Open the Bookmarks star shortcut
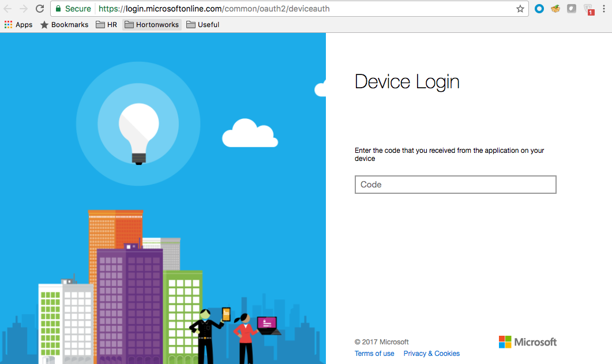Screen dimensions: 612x364 click(x=64, y=25)
